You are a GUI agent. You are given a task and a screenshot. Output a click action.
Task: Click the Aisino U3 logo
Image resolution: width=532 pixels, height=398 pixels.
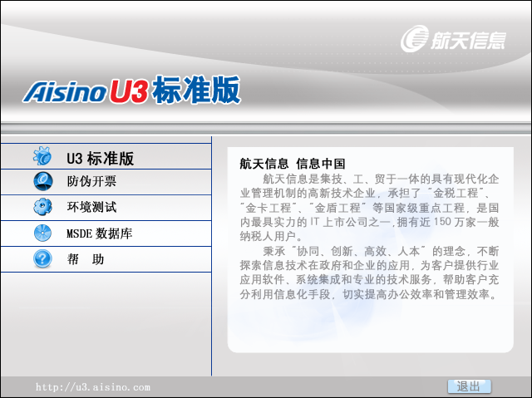pos(85,91)
